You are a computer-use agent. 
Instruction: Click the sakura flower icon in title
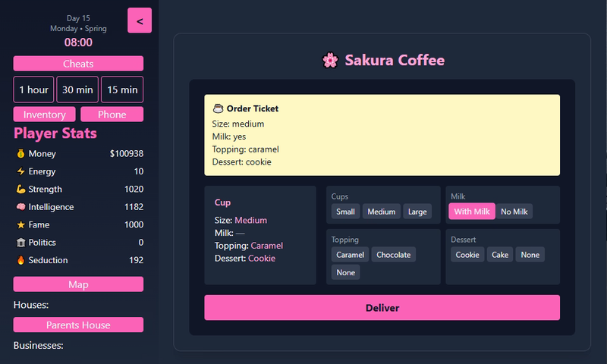[330, 60]
